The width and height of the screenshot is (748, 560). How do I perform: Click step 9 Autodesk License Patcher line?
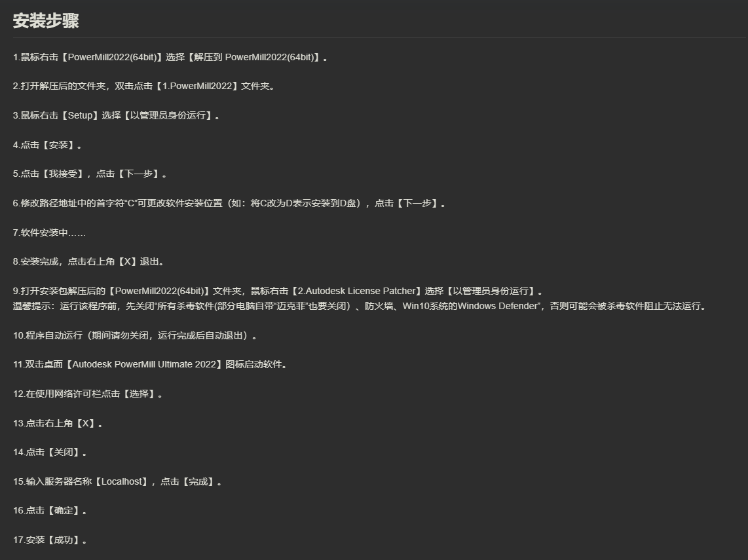(x=278, y=291)
